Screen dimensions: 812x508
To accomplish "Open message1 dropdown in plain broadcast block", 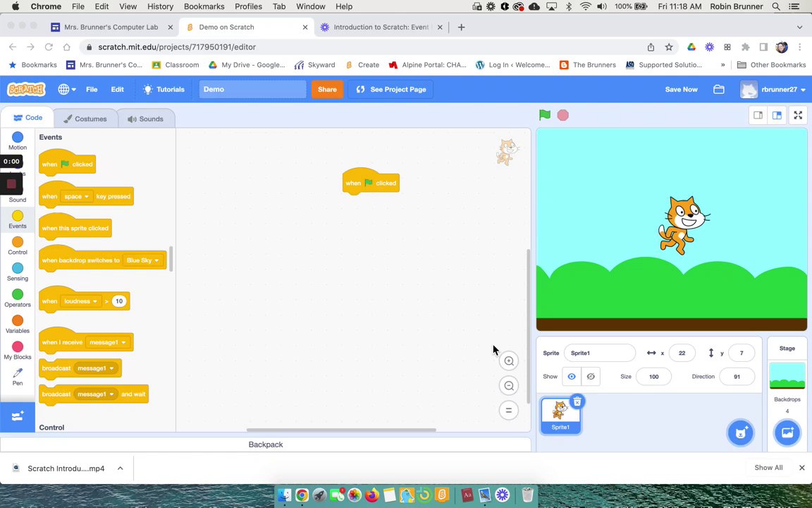I will point(95,368).
